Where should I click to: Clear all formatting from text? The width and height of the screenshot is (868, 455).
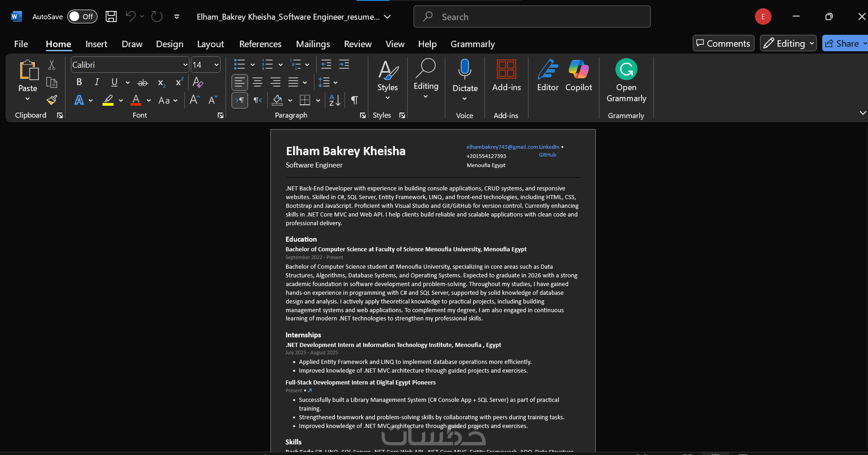(198, 82)
